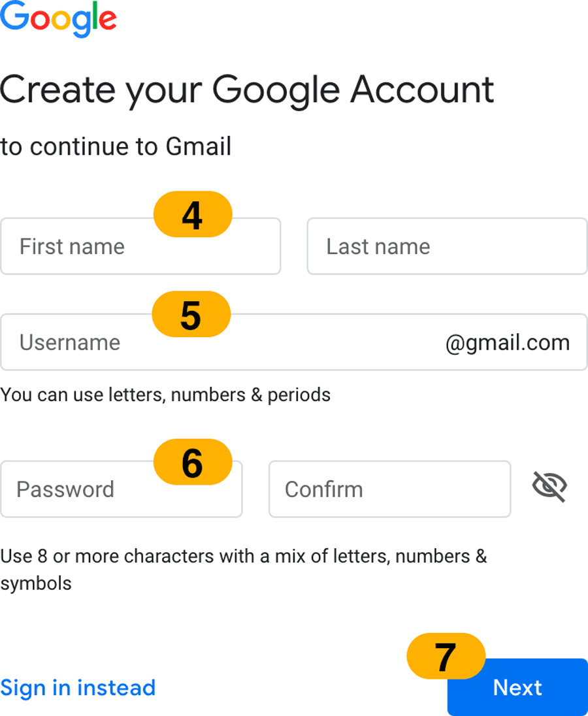The height and width of the screenshot is (716, 588).
Task: Click the orange number 4 badge
Action: [x=193, y=214]
